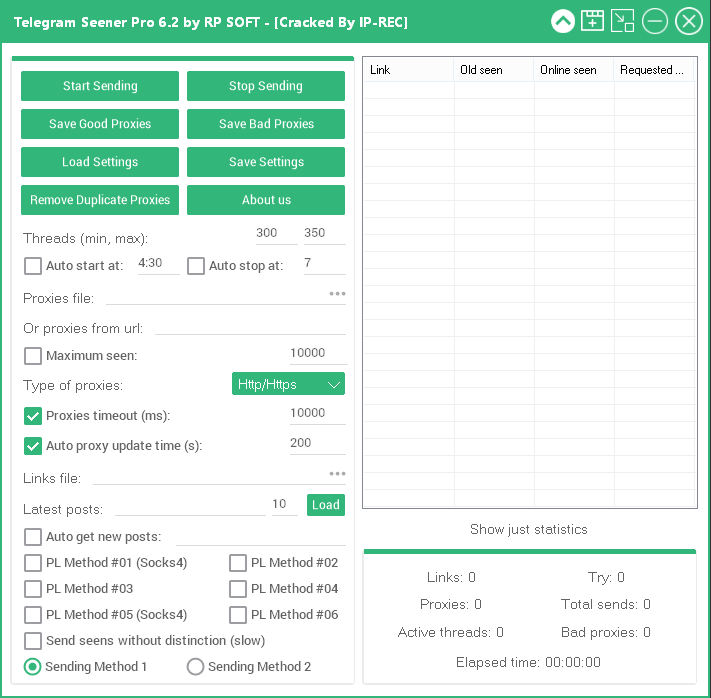The height and width of the screenshot is (698, 711).
Task: Click the Bad proxies: 0 statistic
Action: point(605,632)
